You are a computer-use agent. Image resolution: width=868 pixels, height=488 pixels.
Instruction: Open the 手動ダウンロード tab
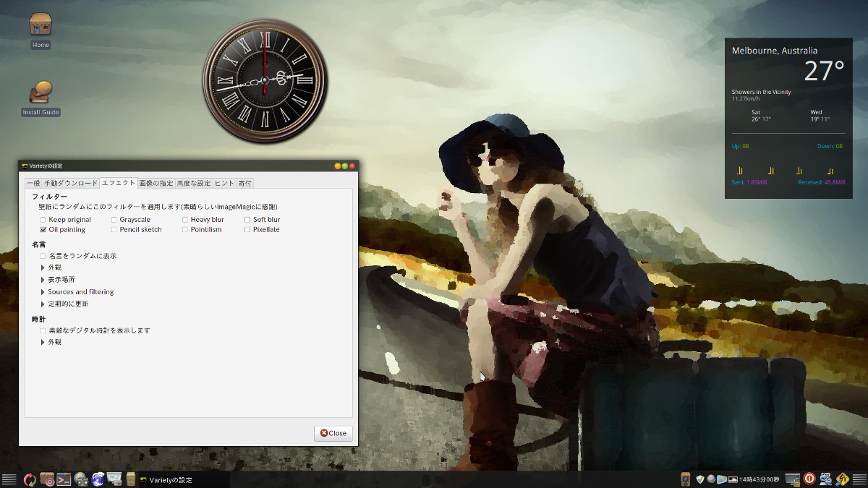[x=70, y=184]
